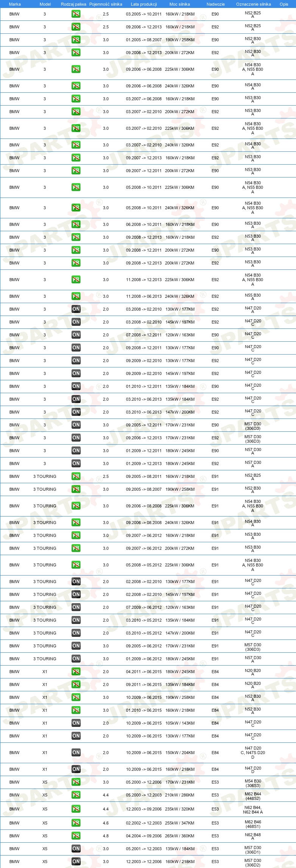Click the Marka column header
The width and height of the screenshot is (296, 868).
click(x=15, y=4)
